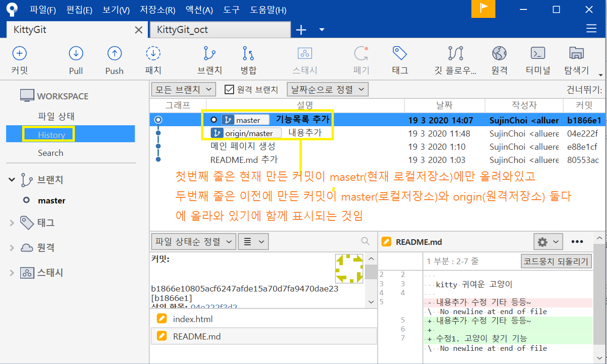607x364 pixels.
Task: Open the diff settings gear dropdown
Action: pyautogui.click(x=548, y=242)
